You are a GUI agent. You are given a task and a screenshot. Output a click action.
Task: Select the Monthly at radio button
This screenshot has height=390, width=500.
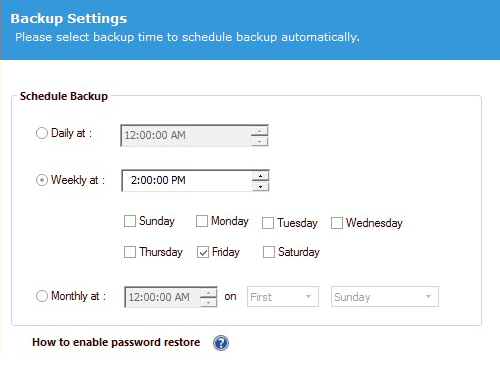[x=42, y=296]
